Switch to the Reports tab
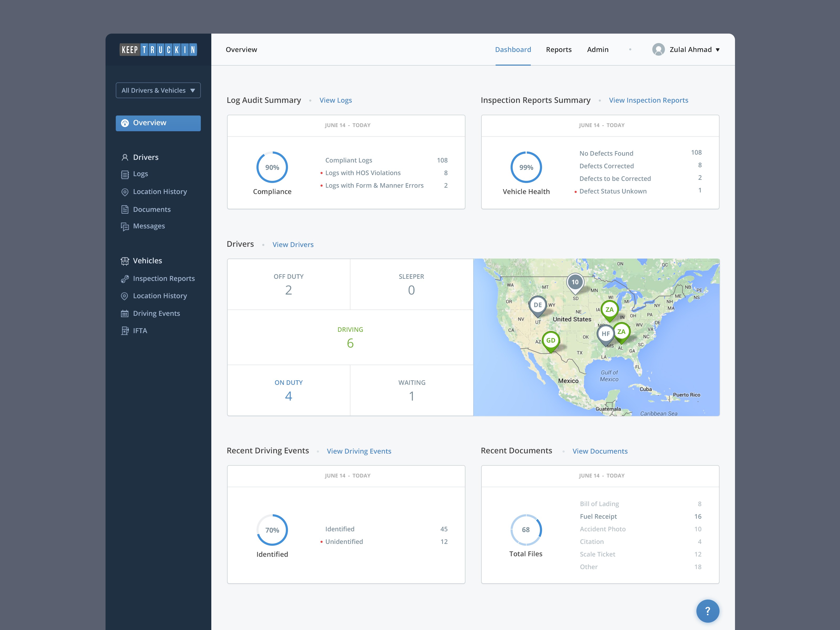This screenshot has height=630, width=840. (559, 49)
